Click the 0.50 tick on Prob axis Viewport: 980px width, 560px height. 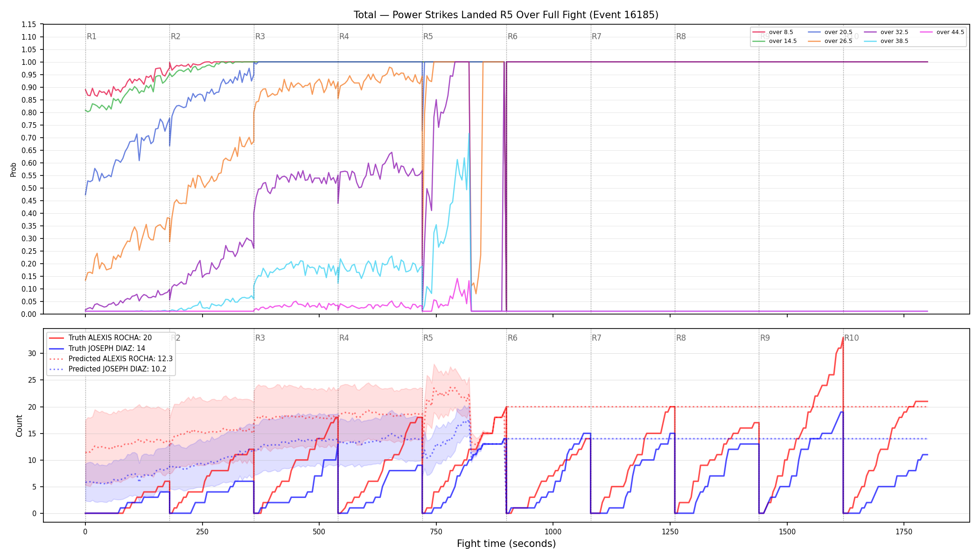[28, 188]
